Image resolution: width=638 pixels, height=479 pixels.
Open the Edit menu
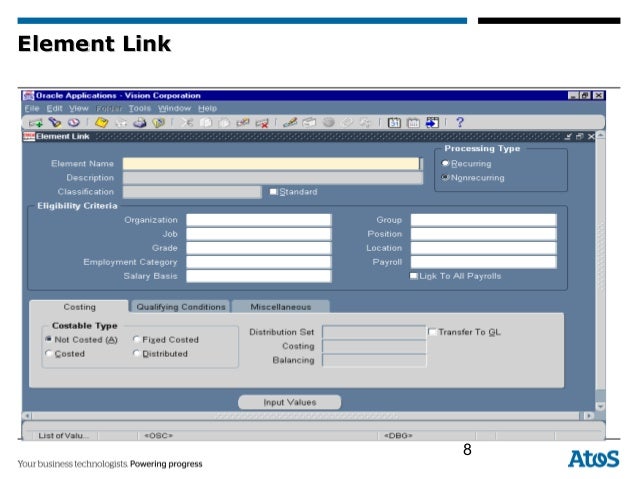[54, 109]
